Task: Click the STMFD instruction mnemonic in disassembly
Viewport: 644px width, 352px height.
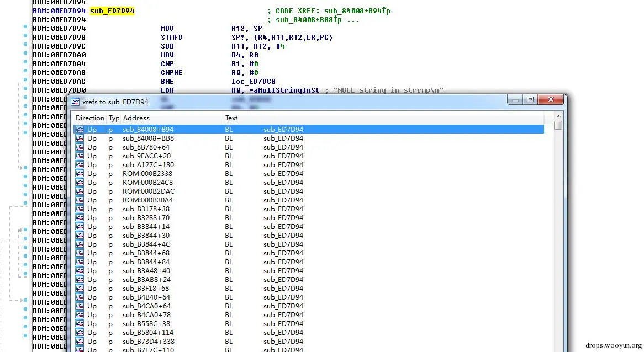Action: 172,37
